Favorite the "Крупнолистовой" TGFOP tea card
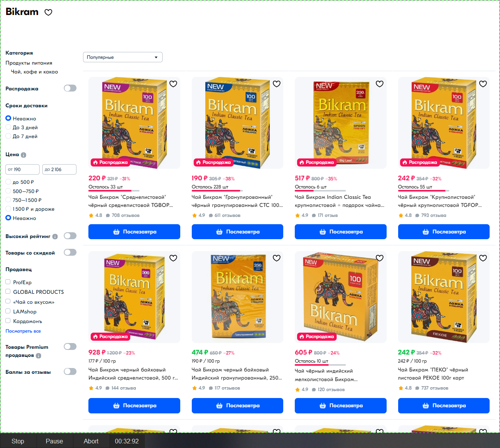 click(483, 84)
